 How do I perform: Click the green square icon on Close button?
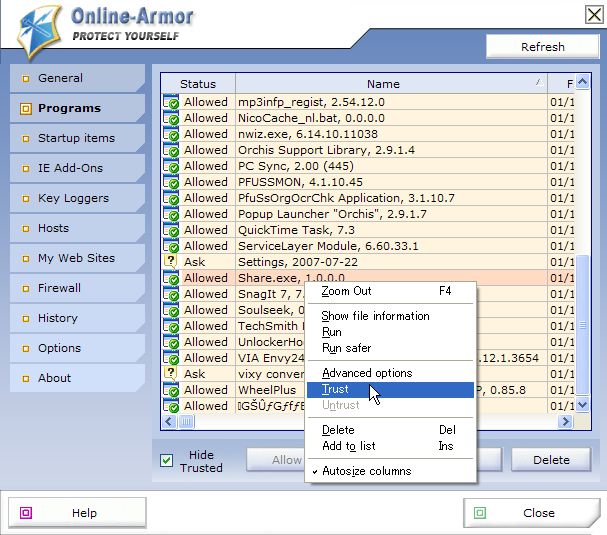(480, 513)
